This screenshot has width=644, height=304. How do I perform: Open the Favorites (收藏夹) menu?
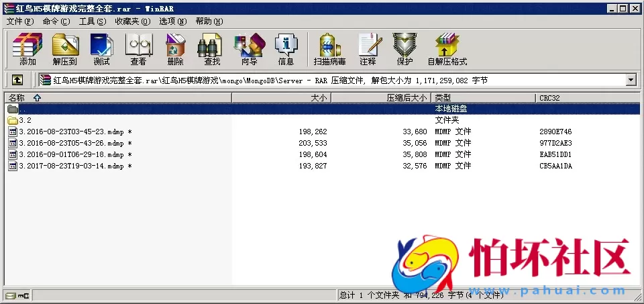click(x=133, y=21)
